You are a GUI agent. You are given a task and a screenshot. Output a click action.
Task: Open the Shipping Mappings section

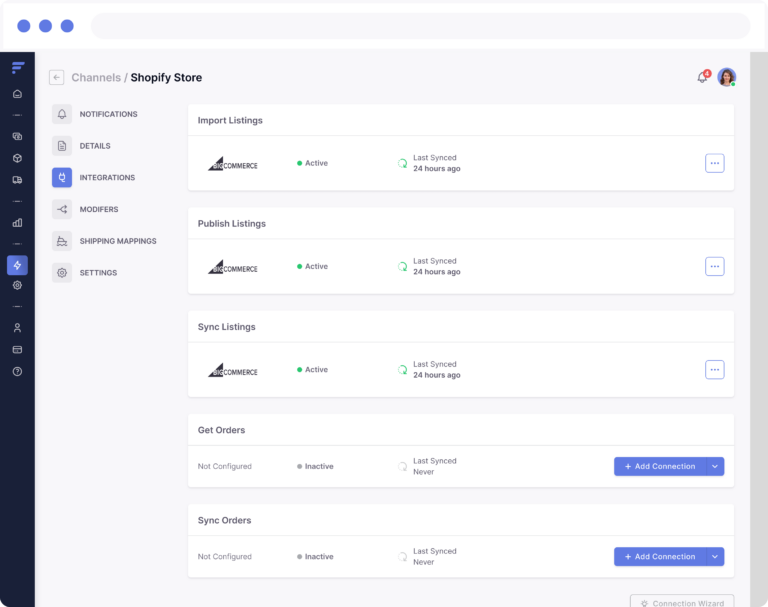pos(117,241)
